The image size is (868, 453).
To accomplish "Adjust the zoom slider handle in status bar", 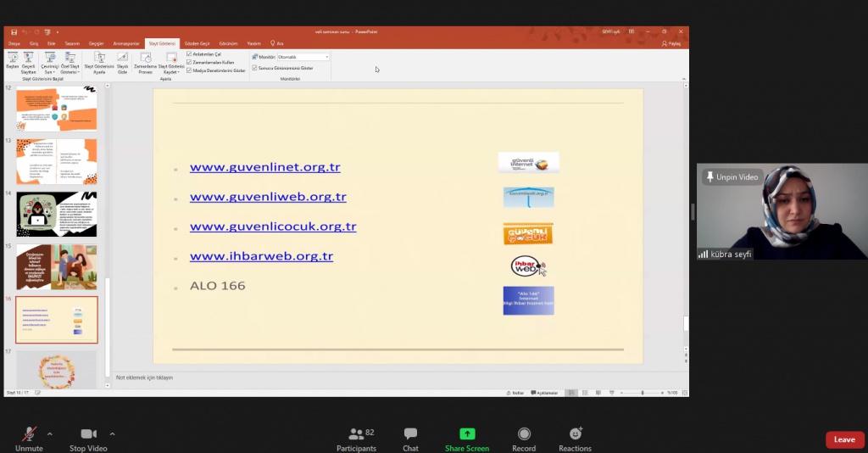I will point(643,393).
